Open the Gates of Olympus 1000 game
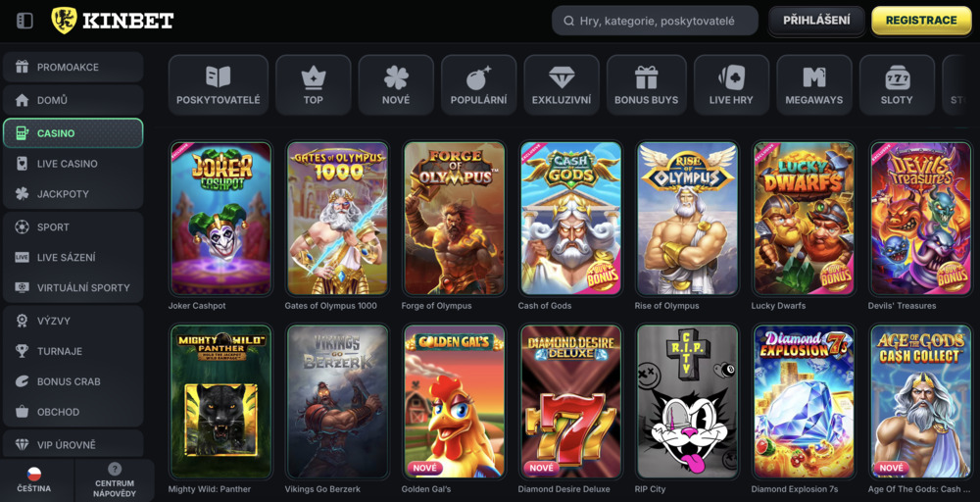This screenshot has height=502, width=980. pyautogui.click(x=337, y=218)
